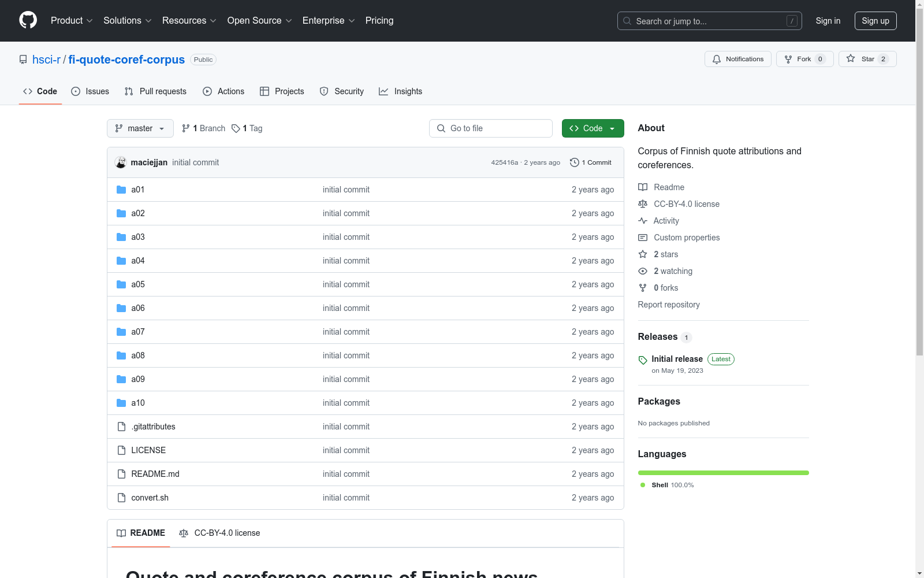Click the Readme book icon in About
Image resolution: width=924 pixels, height=578 pixels.
point(643,187)
